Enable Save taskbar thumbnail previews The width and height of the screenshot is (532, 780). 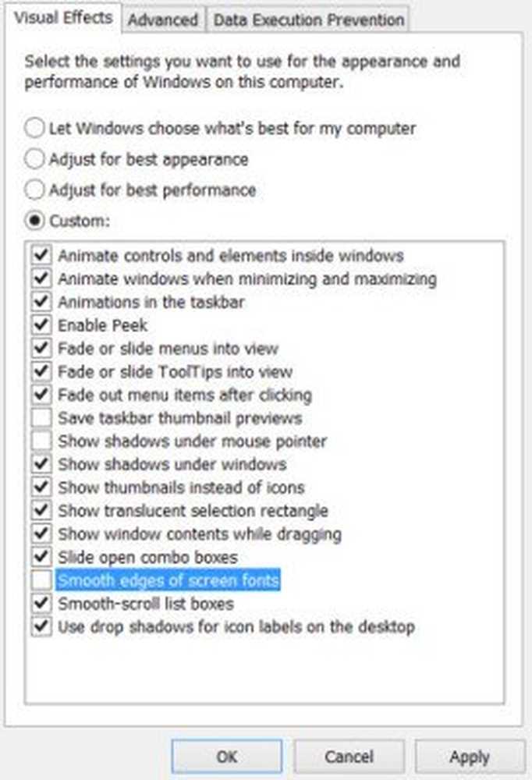coord(41,418)
